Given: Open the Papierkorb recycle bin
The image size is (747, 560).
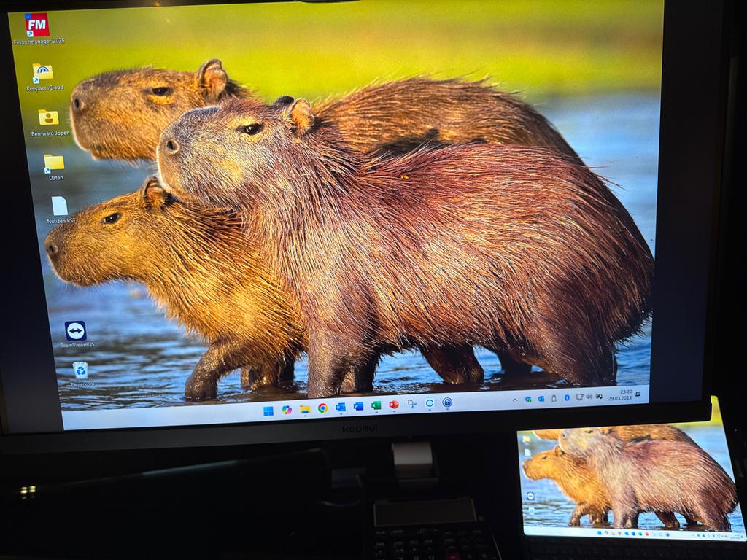Looking at the screenshot, I should 80,370.
